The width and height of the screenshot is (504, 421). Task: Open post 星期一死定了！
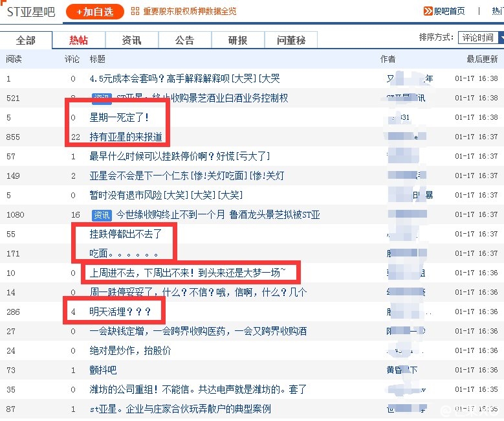pyautogui.click(x=119, y=117)
